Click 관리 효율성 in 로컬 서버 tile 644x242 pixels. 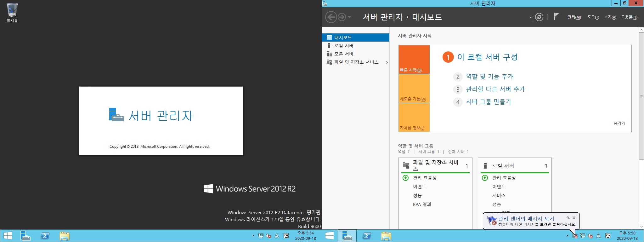coord(504,178)
